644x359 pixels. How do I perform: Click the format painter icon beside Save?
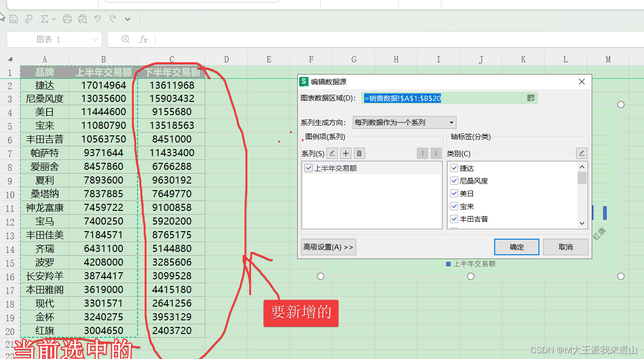[29, 19]
